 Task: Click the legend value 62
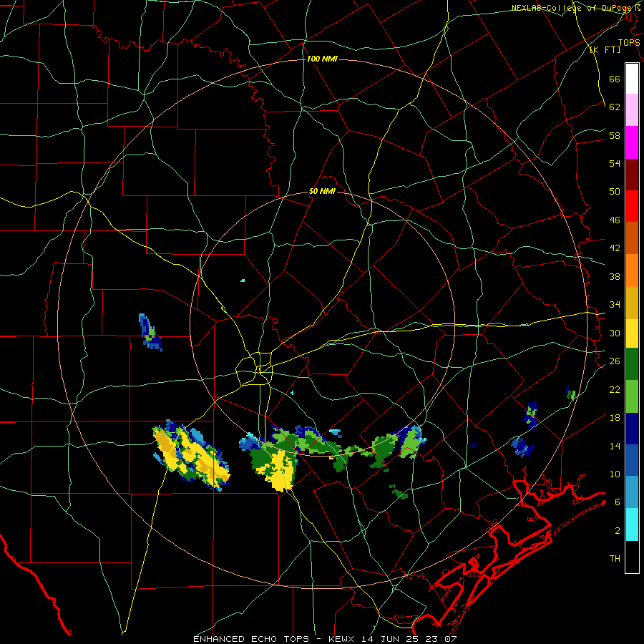tap(615, 107)
